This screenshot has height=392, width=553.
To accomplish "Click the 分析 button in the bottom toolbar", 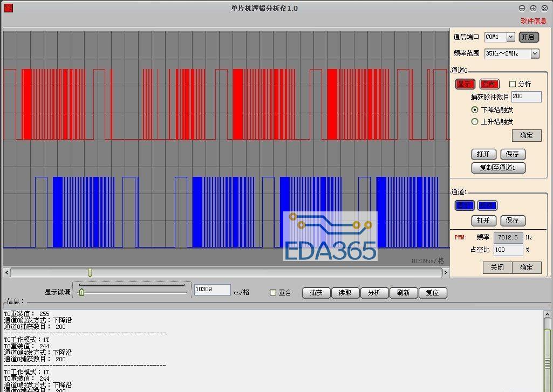I will click(x=374, y=293).
